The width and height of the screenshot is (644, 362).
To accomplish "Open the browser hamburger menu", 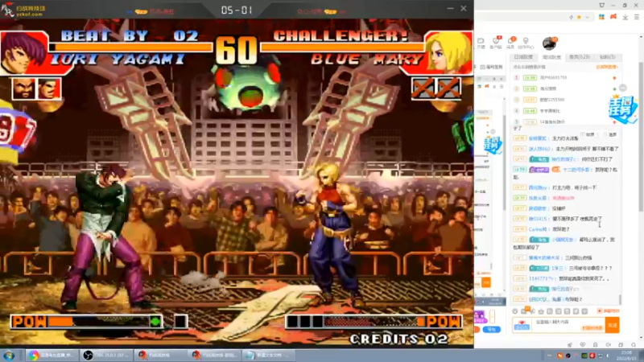I will pos(636,17).
